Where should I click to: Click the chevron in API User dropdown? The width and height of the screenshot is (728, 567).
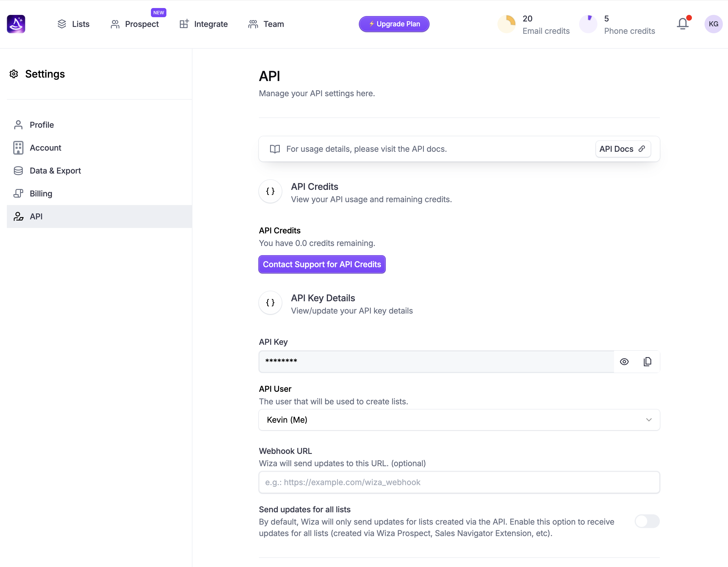pyautogui.click(x=649, y=420)
